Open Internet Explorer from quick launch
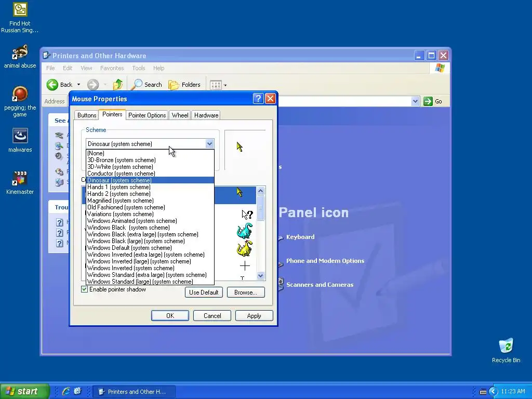 pos(66,391)
